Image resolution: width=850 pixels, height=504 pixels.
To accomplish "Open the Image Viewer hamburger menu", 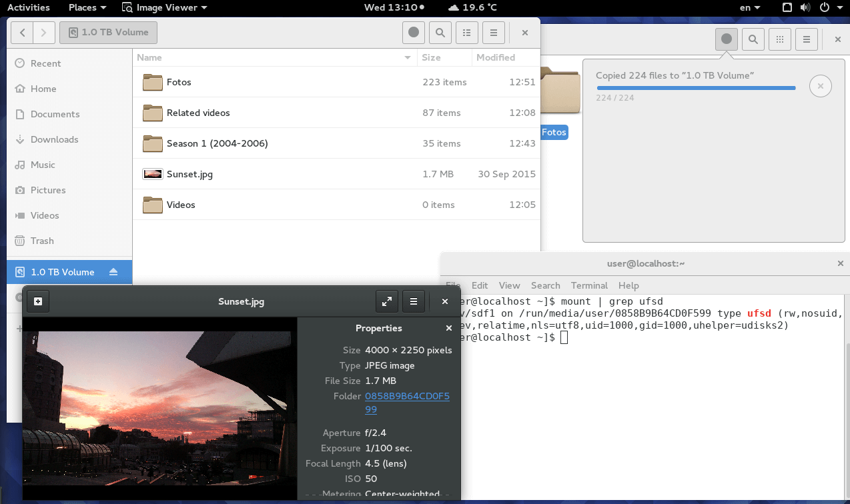I will coord(414,301).
